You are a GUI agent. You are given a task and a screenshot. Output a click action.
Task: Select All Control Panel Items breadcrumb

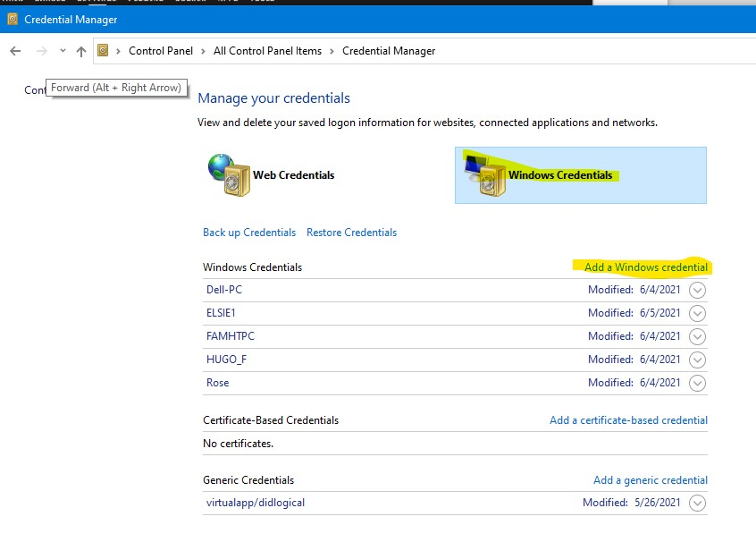pos(267,51)
